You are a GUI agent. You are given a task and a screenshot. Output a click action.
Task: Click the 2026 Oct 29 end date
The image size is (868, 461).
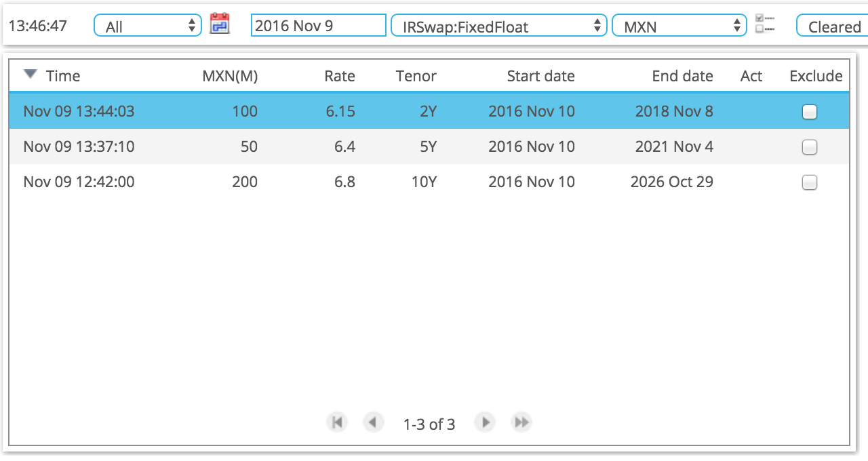(x=672, y=182)
